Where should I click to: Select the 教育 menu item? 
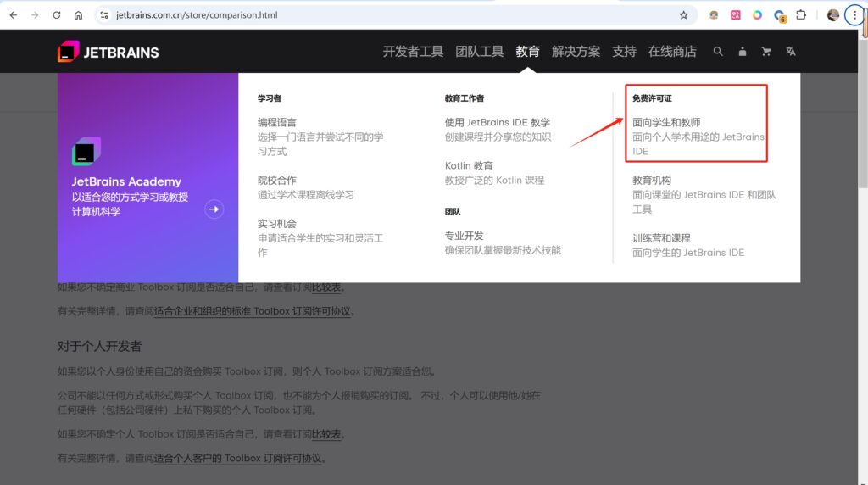click(x=527, y=52)
